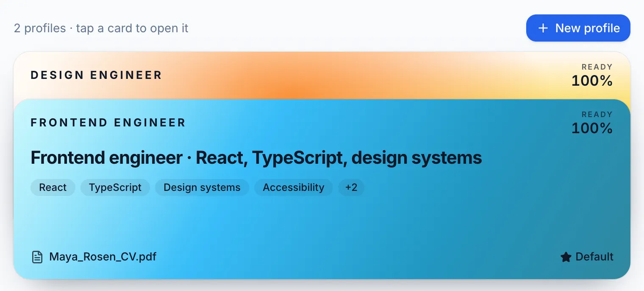Click the New profile button
Screen dimensions: 644x291
[x=578, y=28]
